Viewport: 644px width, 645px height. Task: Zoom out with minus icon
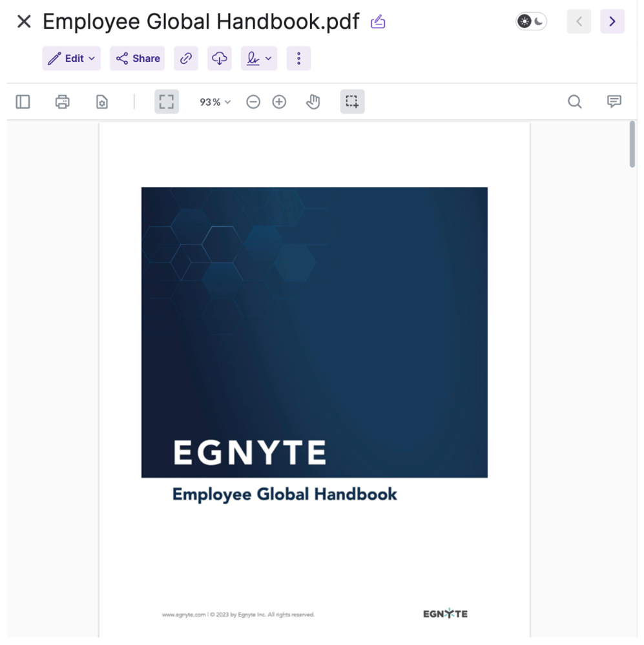(x=253, y=101)
